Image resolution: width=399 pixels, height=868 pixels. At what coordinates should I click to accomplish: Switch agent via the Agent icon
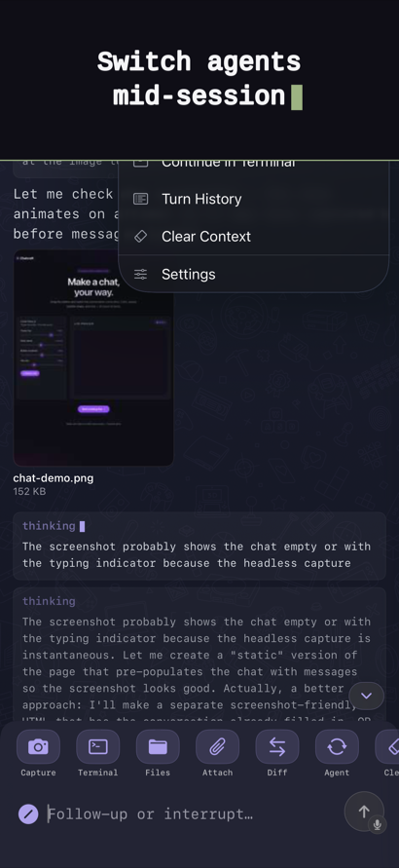337,746
